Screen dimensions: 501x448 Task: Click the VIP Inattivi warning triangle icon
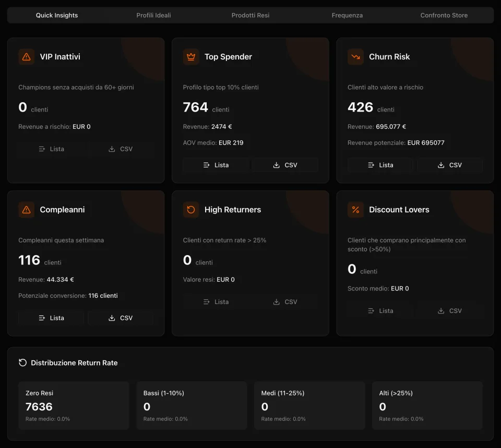pyautogui.click(x=27, y=57)
